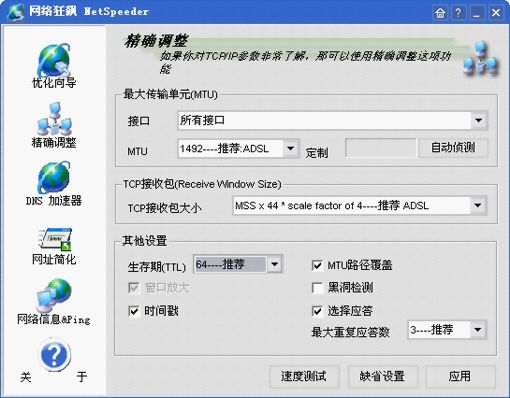Open the 优化向导 globe icon
Screen dimensions: 510x398
[54, 60]
